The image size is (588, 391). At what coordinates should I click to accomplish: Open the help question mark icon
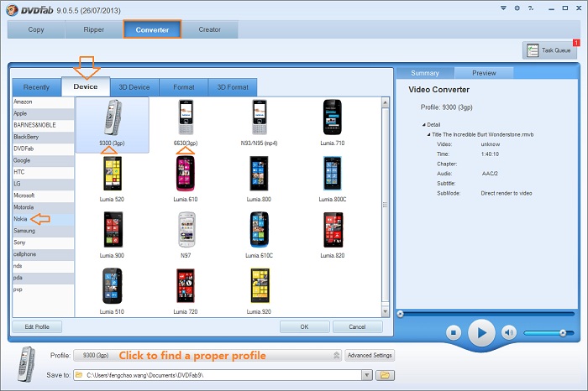pyautogui.click(x=531, y=8)
